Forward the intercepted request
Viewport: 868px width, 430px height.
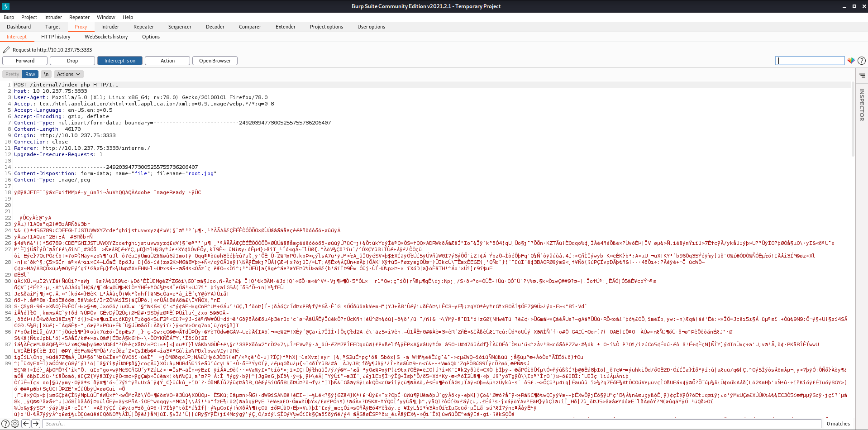pyautogui.click(x=25, y=61)
